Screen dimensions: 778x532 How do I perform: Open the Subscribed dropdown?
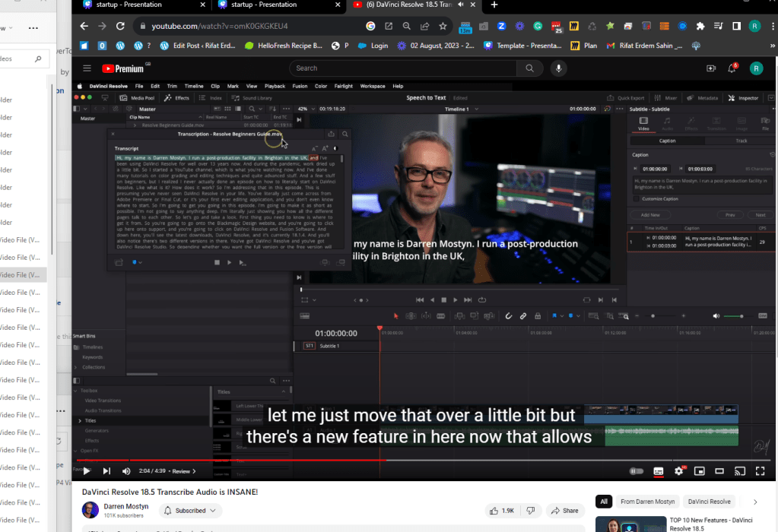[190, 511]
